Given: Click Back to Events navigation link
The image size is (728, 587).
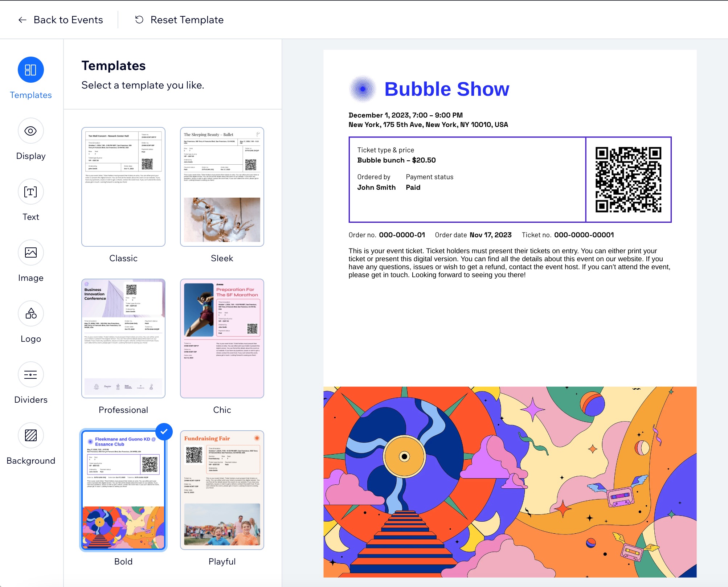Looking at the screenshot, I should click(x=60, y=20).
